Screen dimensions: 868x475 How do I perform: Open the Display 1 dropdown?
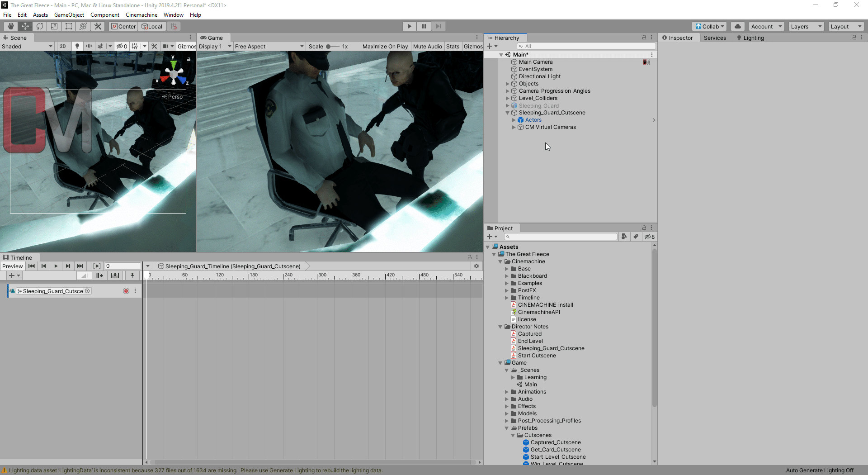pos(215,46)
